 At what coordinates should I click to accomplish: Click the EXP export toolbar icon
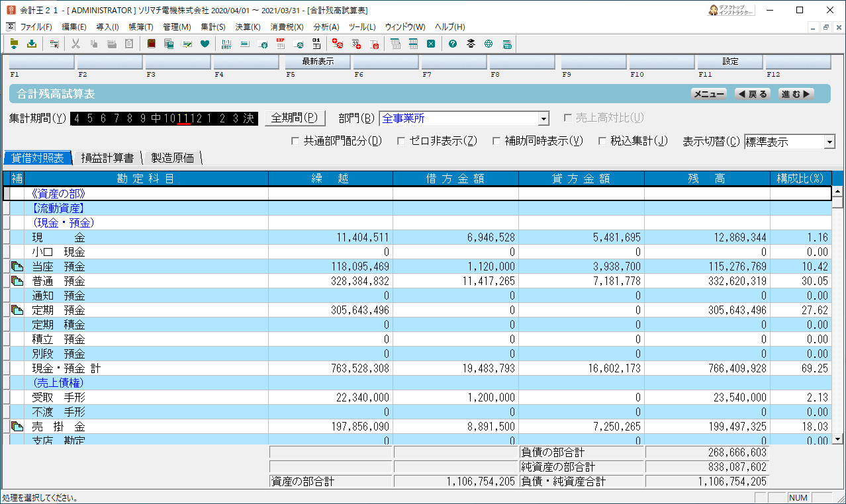point(280,44)
